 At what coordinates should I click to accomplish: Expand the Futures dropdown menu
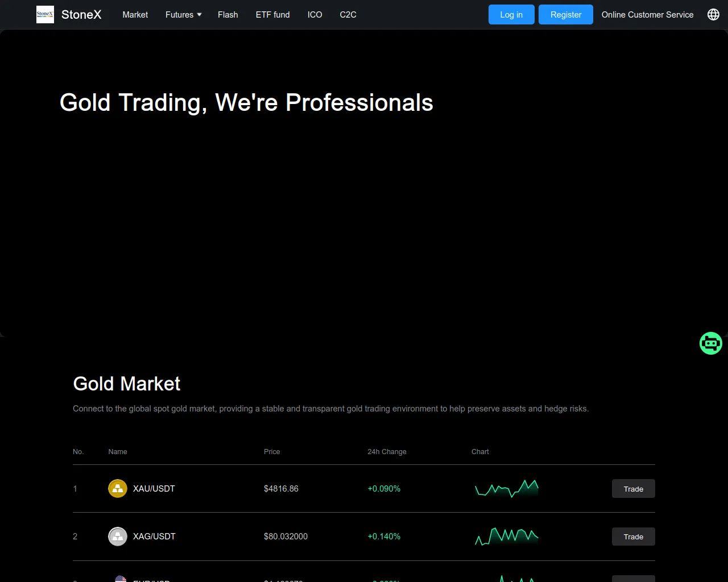(x=183, y=15)
